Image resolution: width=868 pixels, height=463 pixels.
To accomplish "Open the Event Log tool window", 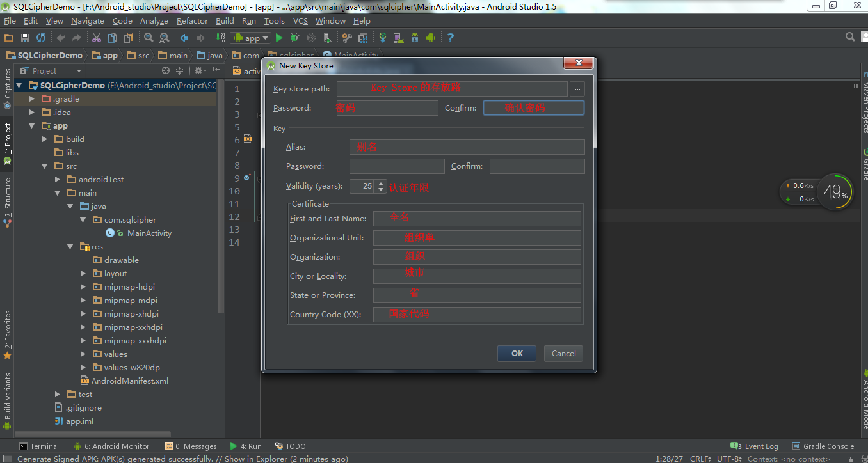I will [755, 446].
